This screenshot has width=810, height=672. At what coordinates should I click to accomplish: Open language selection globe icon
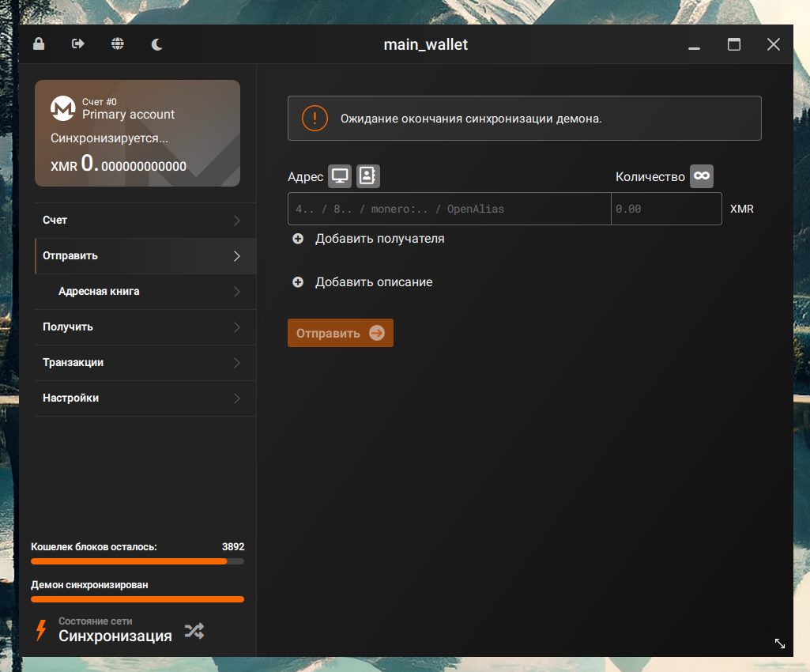click(x=117, y=44)
